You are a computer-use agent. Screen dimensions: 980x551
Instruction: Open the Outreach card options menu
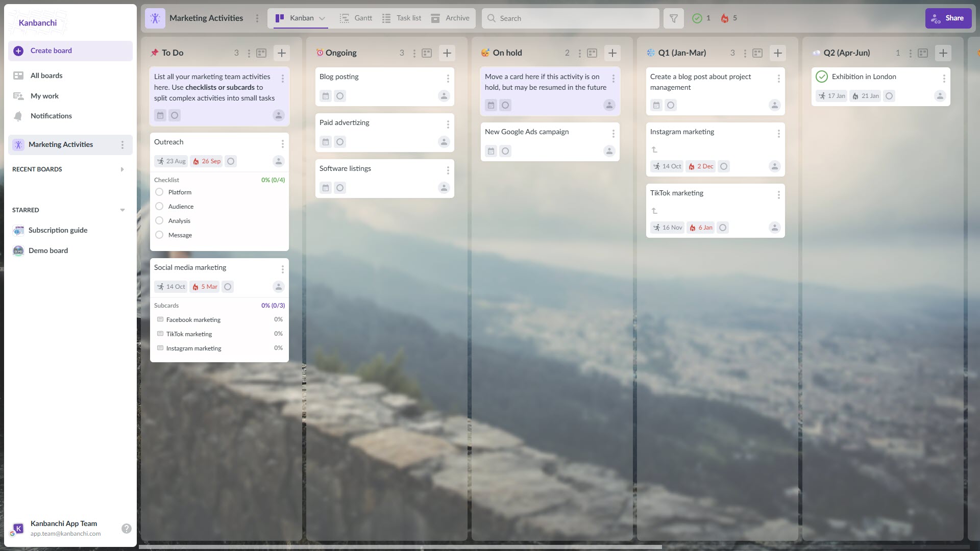coord(282,143)
